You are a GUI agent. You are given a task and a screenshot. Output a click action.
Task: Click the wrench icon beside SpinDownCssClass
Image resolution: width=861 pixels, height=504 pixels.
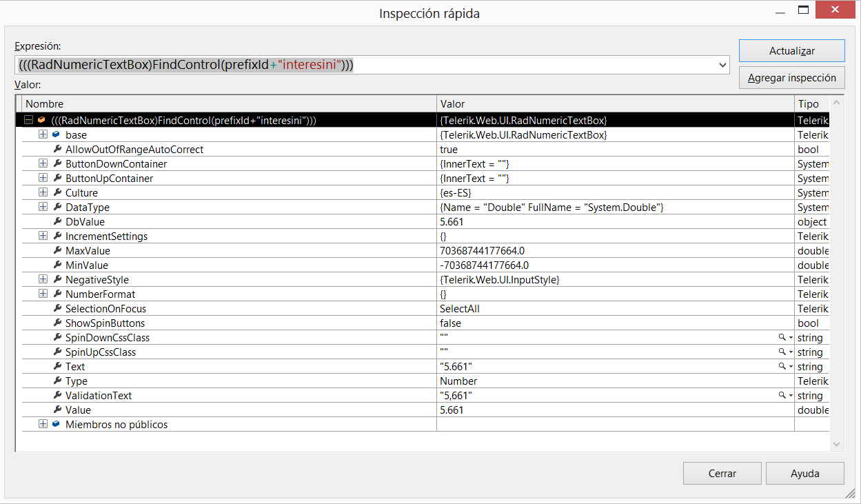click(x=57, y=337)
